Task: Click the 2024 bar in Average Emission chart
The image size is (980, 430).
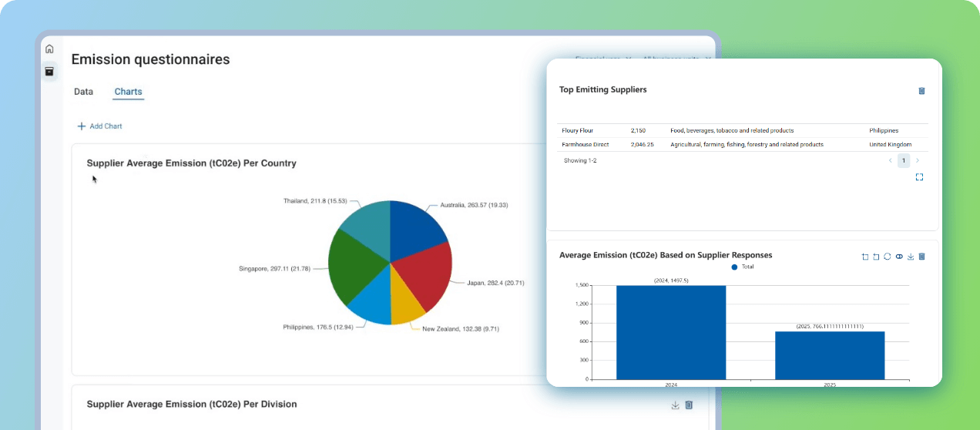Action: [671, 332]
